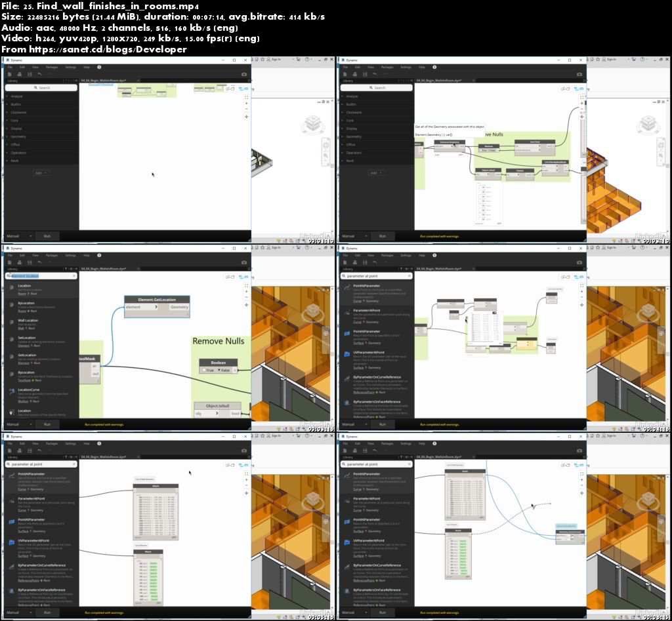Click camera export icon in top-left frame

pos(244,74)
